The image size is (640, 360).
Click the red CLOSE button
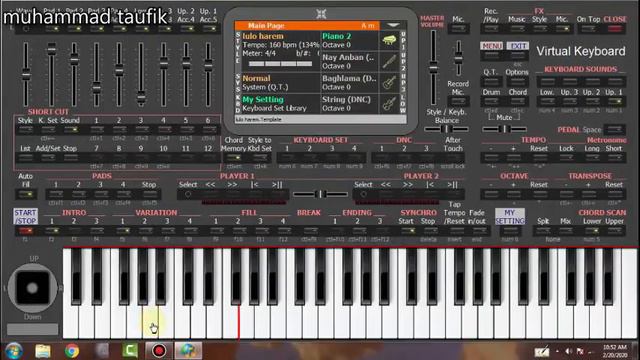point(615,29)
